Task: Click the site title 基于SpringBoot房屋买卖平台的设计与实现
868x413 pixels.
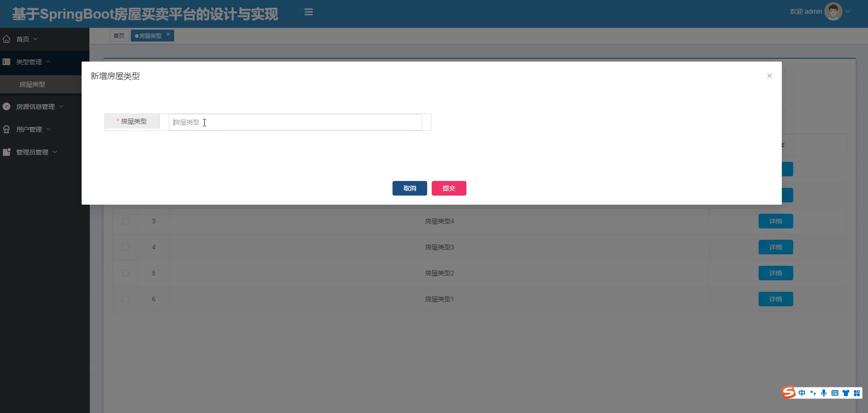Action: (145, 14)
